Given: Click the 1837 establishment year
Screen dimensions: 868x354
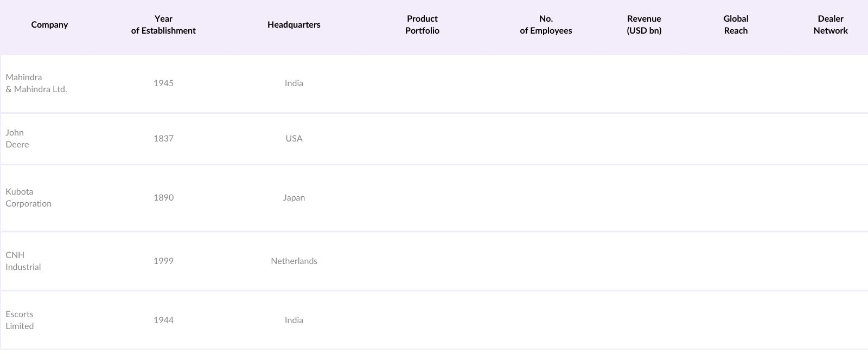Looking at the screenshot, I should pyautogui.click(x=163, y=139).
